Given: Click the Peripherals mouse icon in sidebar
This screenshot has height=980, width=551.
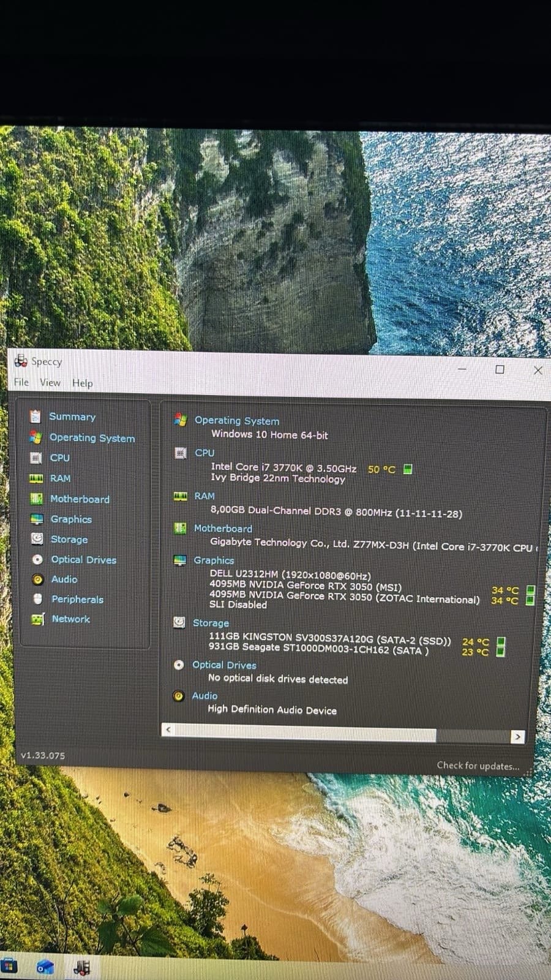Looking at the screenshot, I should click(38, 599).
